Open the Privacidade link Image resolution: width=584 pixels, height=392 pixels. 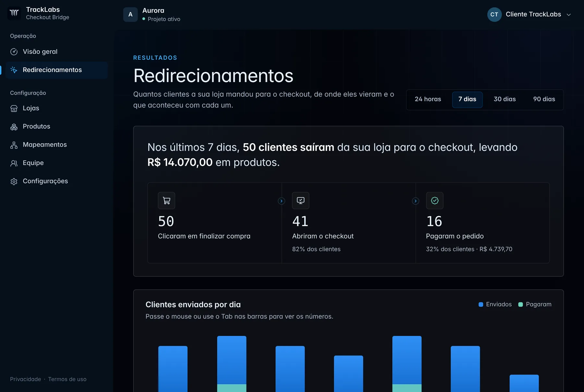click(x=26, y=379)
